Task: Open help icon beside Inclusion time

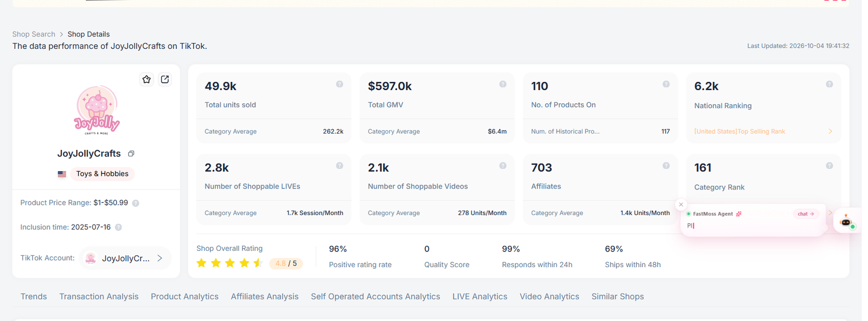Action: [x=118, y=228]
